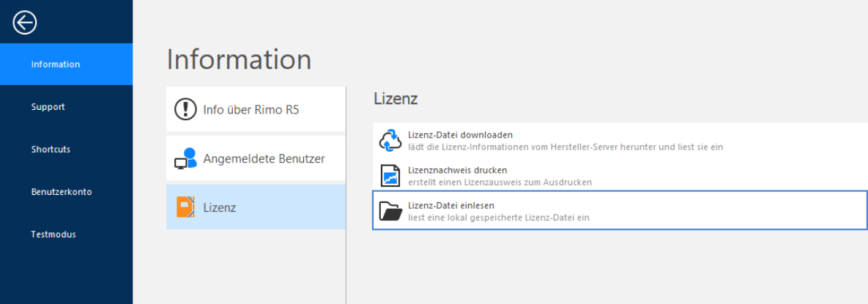
Task: Click text 'liest eine lokal gespeicherte Lizenz-Datei ein'
Action: coord(499,218)
